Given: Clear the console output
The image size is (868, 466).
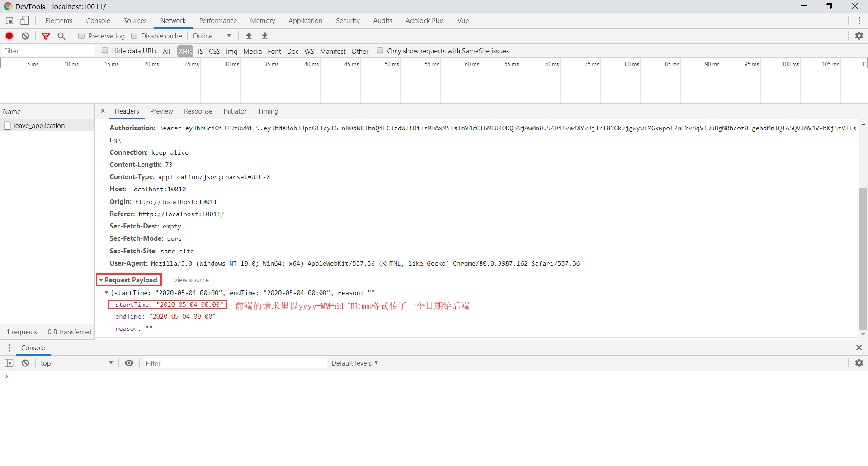Looking at the screenshot, I should click(25, 363).
